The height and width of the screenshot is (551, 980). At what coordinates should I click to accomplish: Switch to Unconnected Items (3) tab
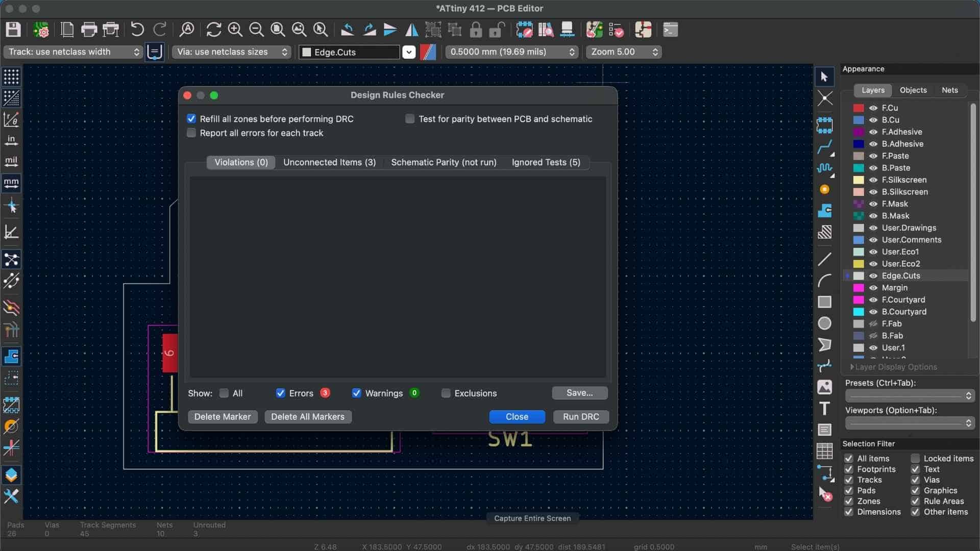tap(329, 162)
